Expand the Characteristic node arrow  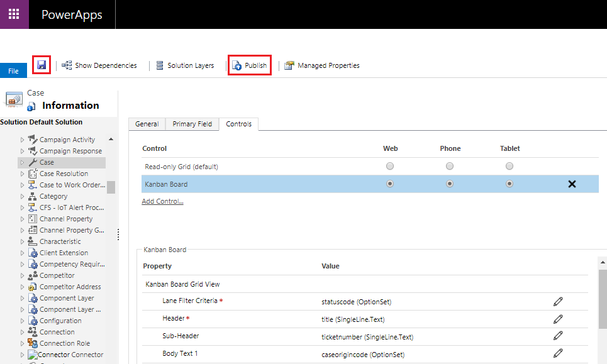[22, 242]
